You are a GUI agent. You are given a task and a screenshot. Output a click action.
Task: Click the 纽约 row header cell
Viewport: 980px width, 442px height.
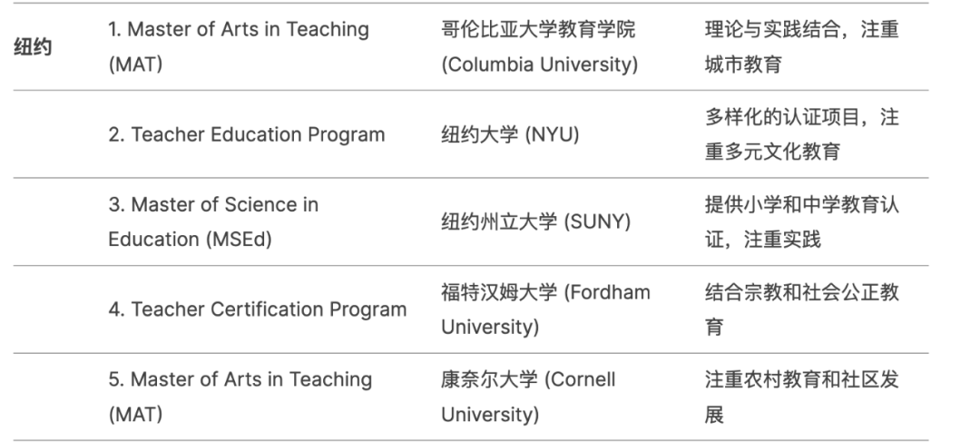[33, 47]
